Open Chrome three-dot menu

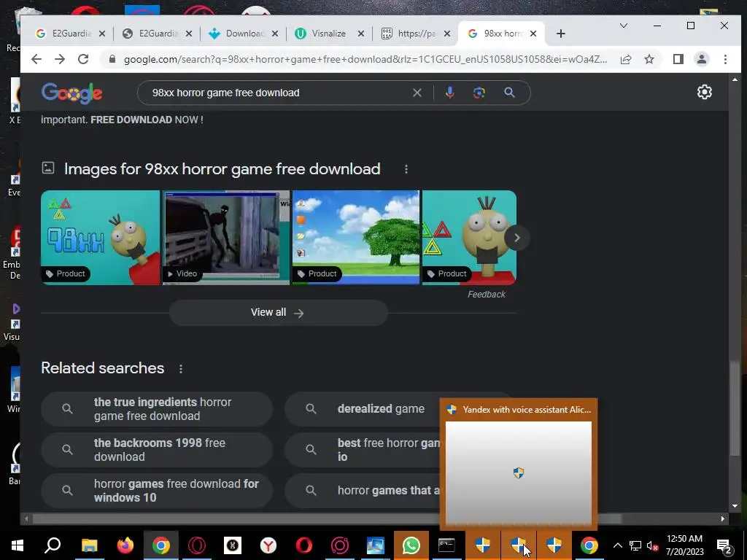pos(725,59)
